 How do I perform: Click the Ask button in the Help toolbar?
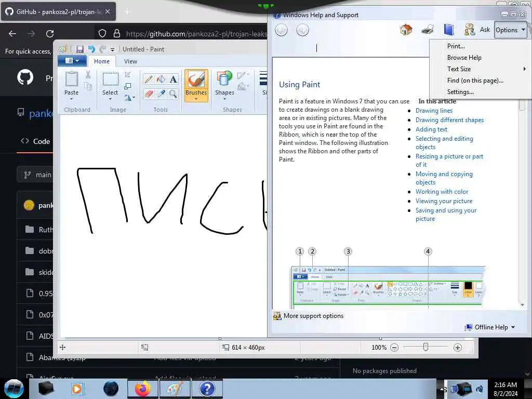(x=477, y=30)
